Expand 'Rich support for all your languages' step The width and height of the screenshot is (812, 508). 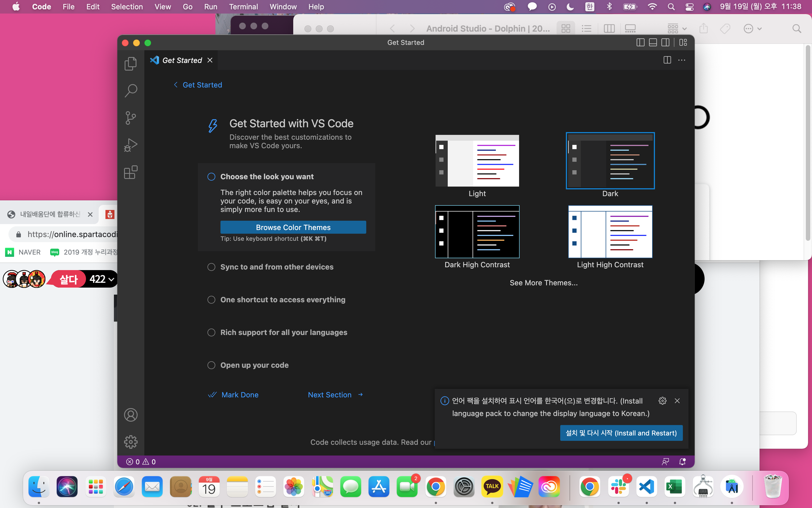(284, 333)
